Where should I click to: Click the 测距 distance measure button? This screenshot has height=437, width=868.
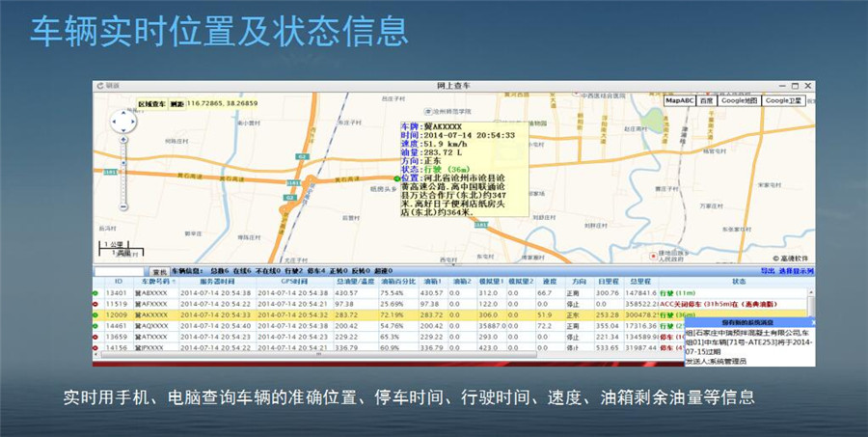[x=176, y=102]
